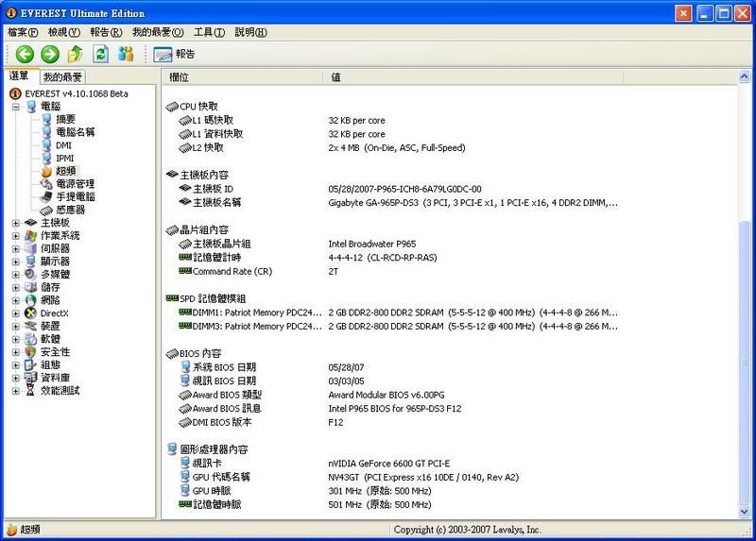
Task: Go up one level with Up arrow icon
Action: [x=76, y=54]
